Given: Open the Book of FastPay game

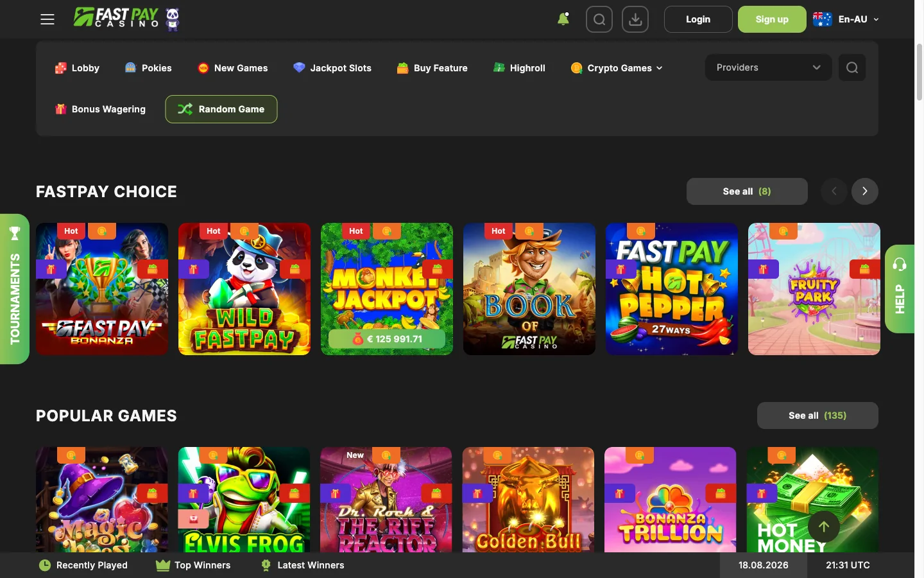Looking at the screenshot, I should pyautogui.click(x=529, y=289).
